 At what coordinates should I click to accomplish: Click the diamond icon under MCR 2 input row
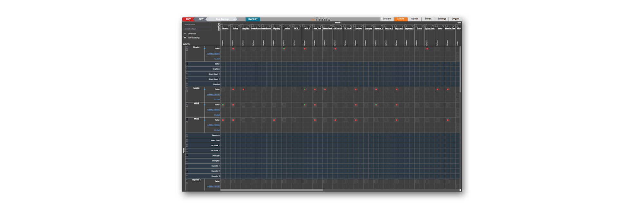pos(187,122)
